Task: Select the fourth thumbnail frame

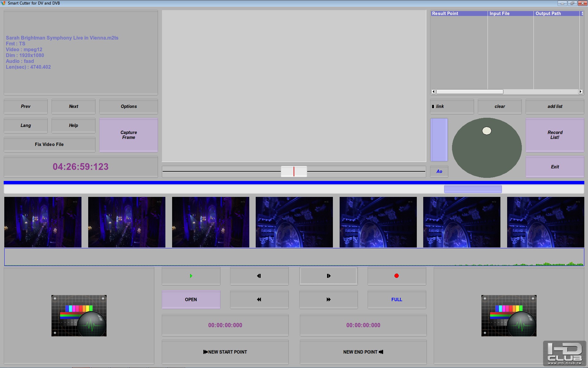Action: [294, 222]
